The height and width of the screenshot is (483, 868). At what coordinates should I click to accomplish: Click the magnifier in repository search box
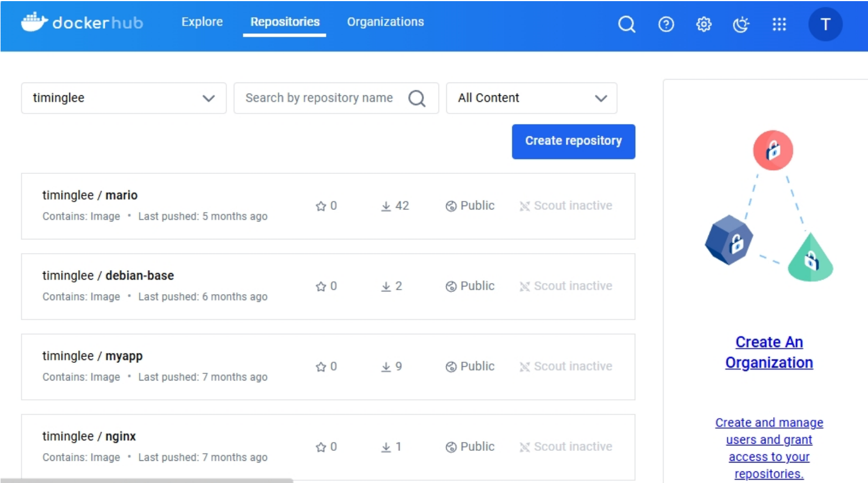coord(417,99)
